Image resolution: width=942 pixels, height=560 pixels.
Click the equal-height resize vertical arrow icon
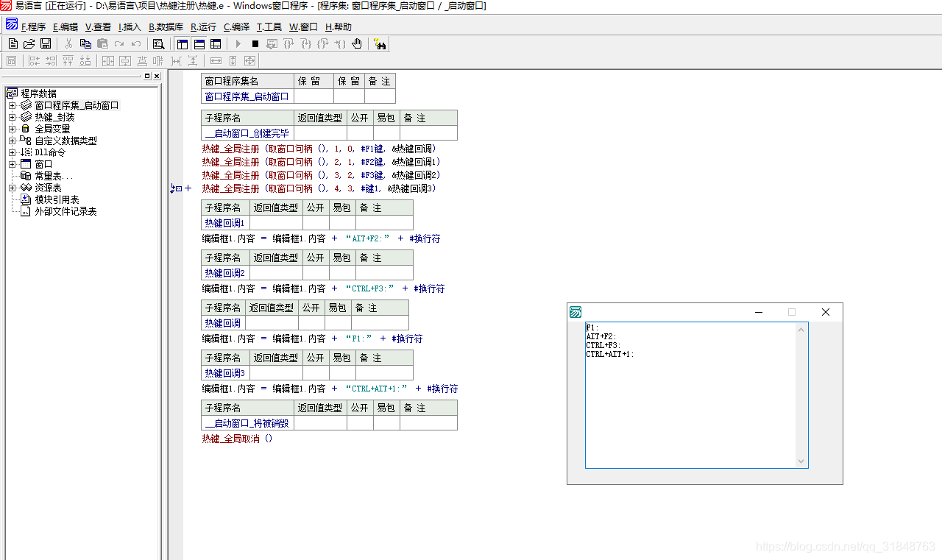(x=233, y=60)
